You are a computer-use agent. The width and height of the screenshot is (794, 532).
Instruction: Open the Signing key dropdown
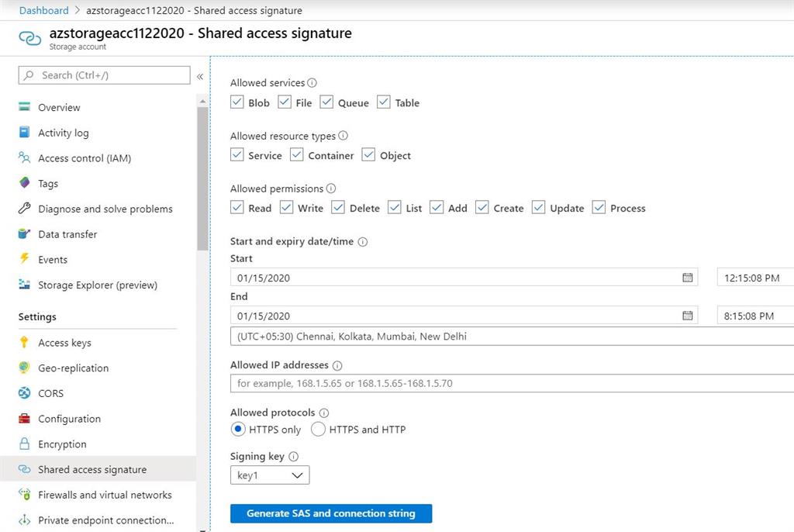pos(270,475)
